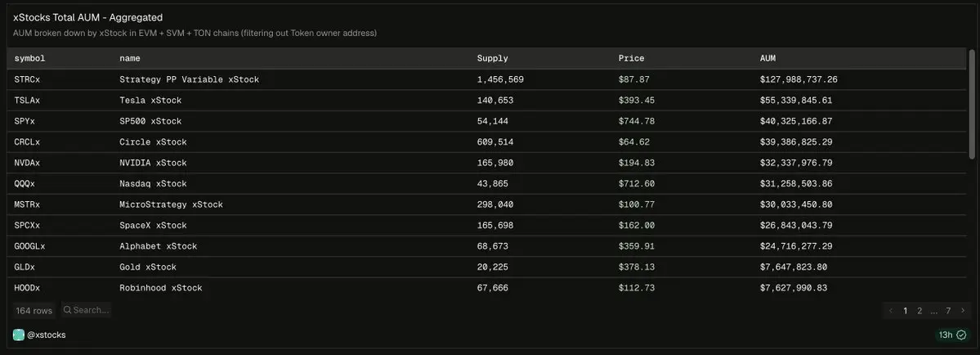Click into the Search field
This screenshot has width=980, height=355.
[x=87, y=310]
